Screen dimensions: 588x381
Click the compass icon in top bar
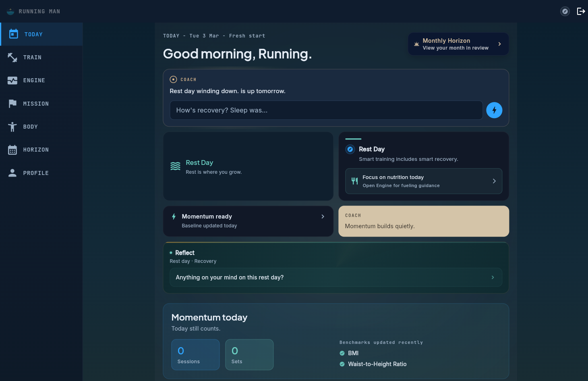coord(565,11)
